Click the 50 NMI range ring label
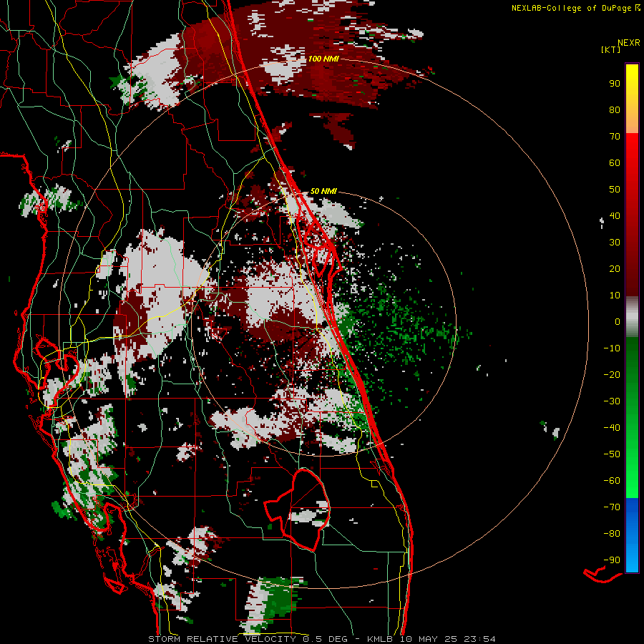The image size is (644, 644). (x=323, y=191)
